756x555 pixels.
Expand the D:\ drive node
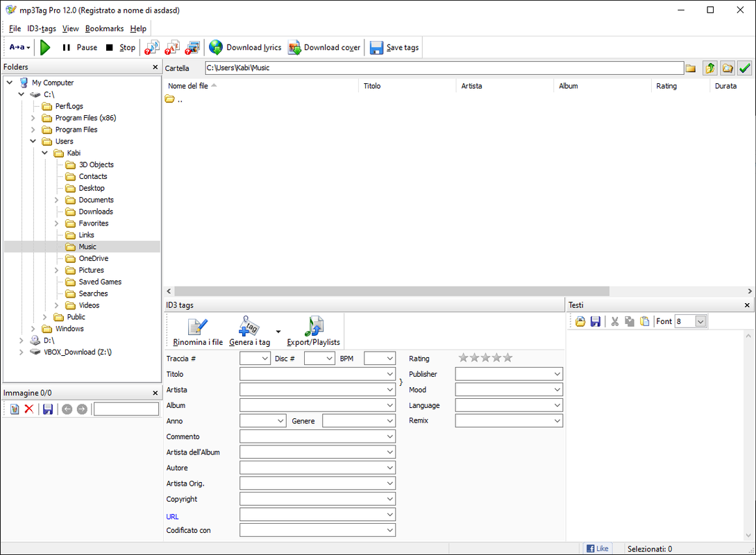pos(22,340)
